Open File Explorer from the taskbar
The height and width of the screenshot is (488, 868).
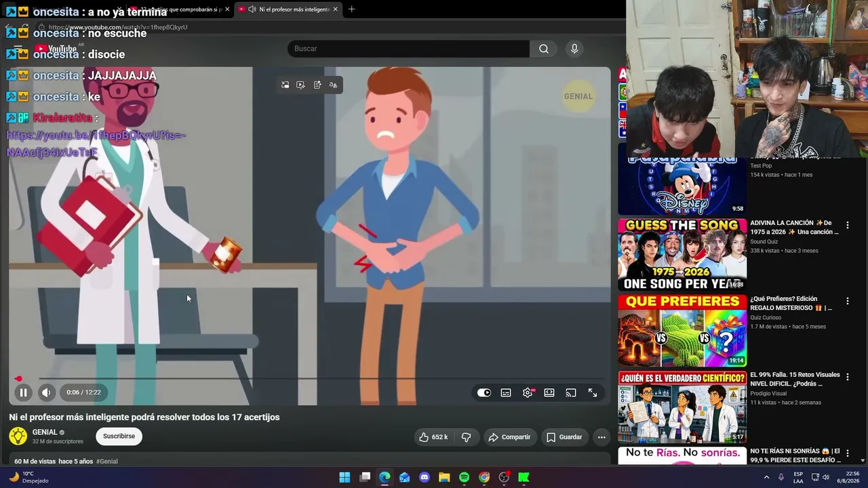tap(444, 477)
